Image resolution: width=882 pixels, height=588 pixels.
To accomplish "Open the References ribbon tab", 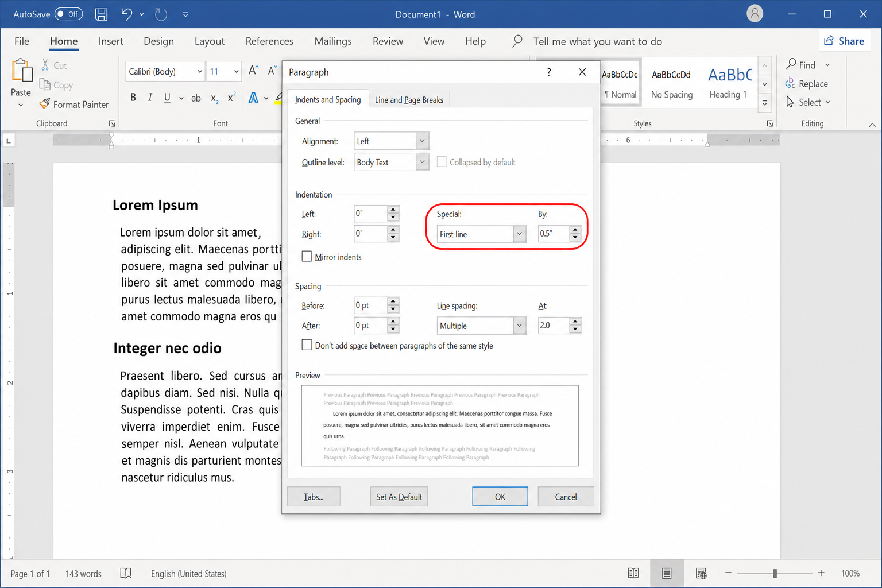I will pos(269,41).
